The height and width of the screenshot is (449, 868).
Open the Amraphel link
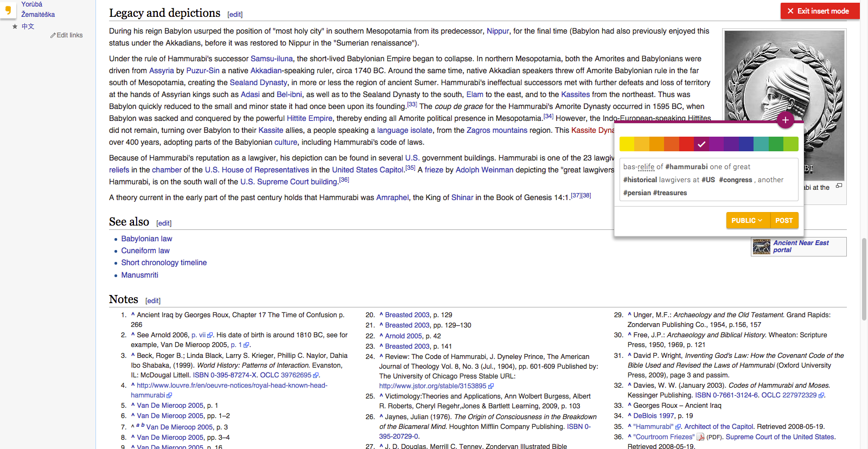[x=392, y=197]
